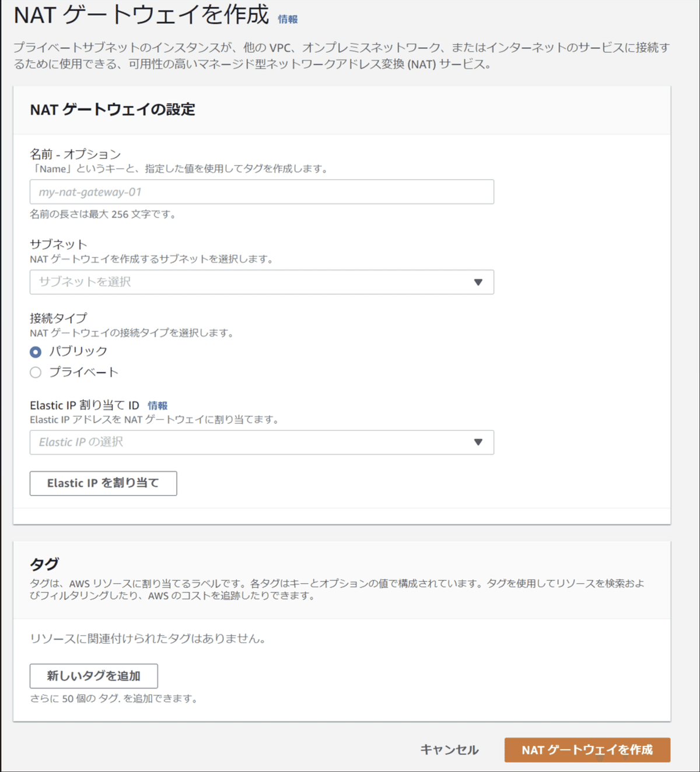Open the Elastic IP の選択 dropdown
Image resolution: width=700 pixels, height=772 pixels.
(x=262, y=443)
